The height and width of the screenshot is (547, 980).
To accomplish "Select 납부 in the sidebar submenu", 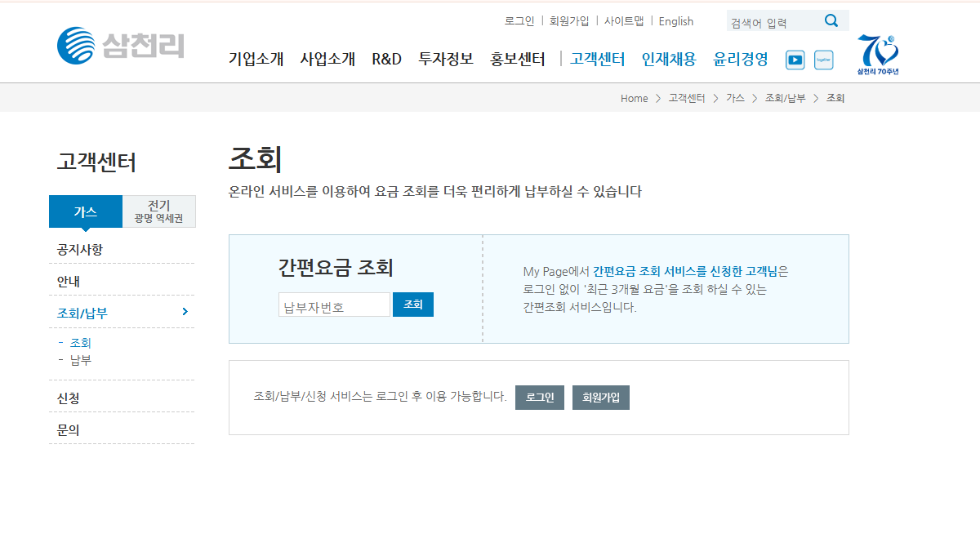I will [x=82, y=360].
